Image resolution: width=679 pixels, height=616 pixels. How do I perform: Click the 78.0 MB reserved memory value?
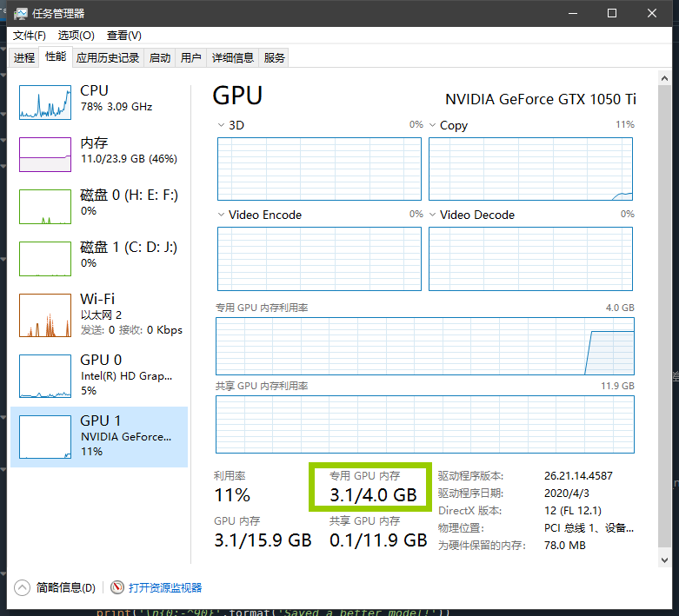(565, 545)
